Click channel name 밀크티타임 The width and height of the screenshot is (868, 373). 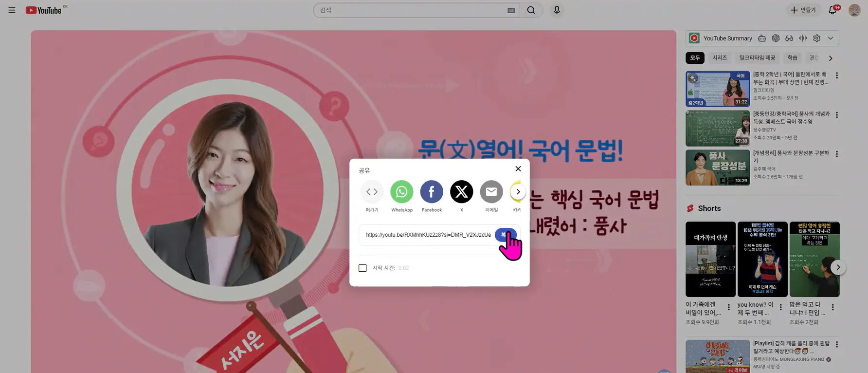(763, 90)
